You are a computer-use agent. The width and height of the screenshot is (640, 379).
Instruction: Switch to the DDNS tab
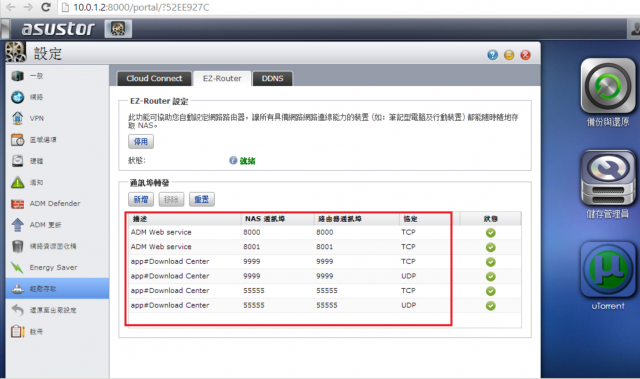(272, 78)
